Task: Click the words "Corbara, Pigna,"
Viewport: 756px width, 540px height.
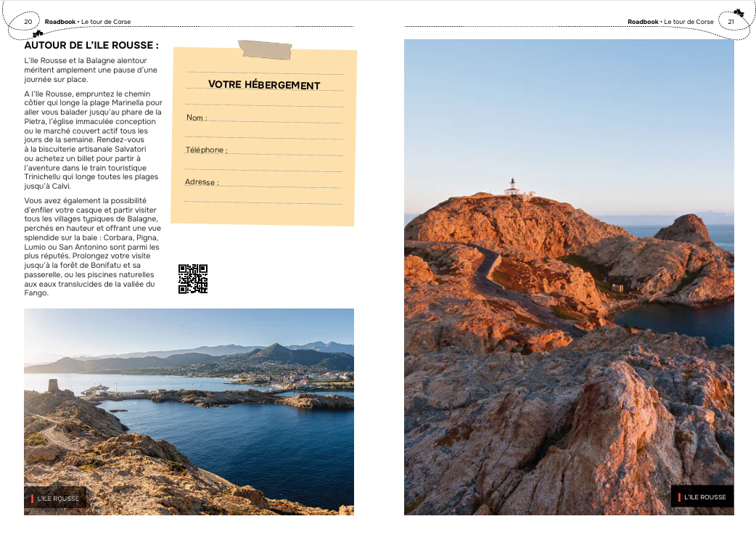Action: (131, 237)
